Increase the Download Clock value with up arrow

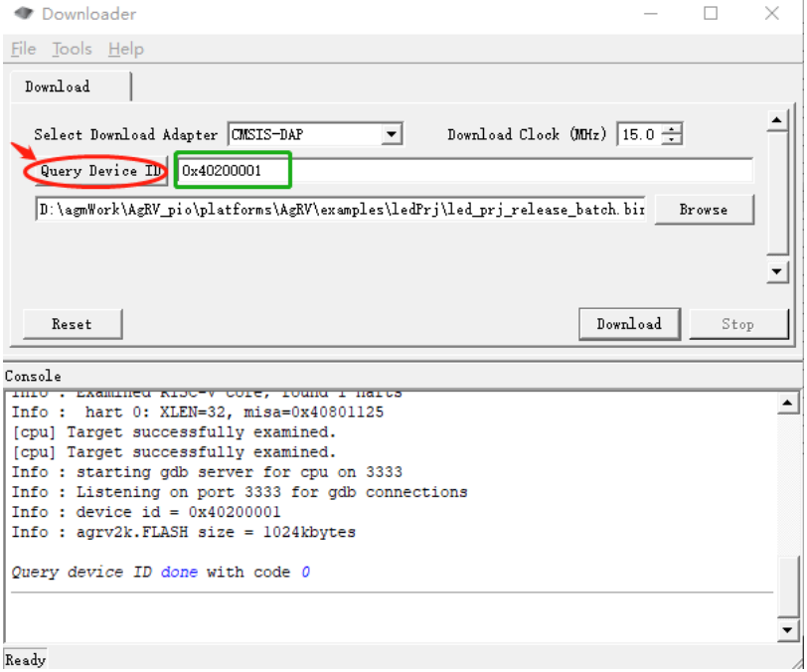tap(673, 129)
